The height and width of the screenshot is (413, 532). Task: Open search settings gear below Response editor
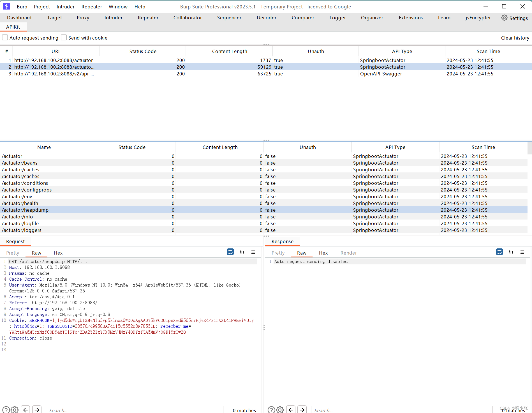pos(280,410)
